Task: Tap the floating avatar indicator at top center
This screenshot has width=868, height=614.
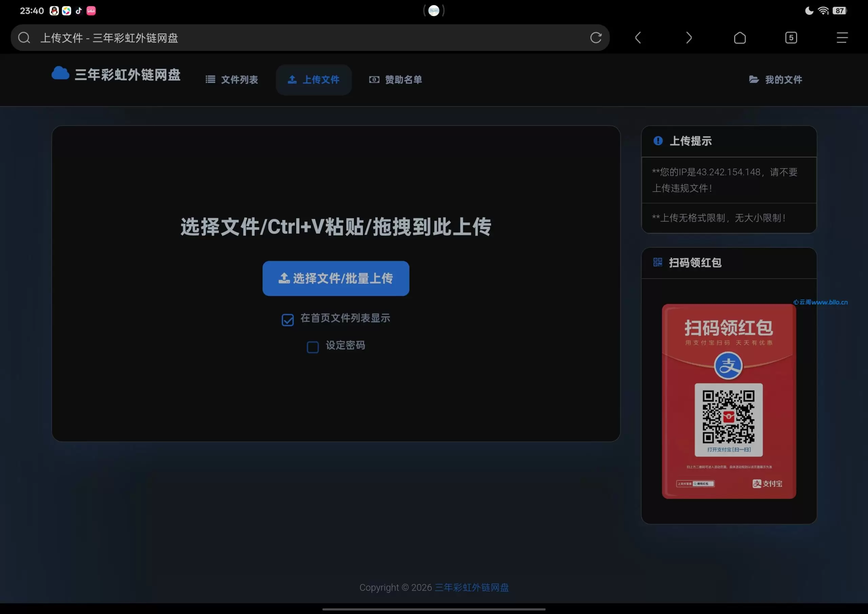Action: (434, 11)
